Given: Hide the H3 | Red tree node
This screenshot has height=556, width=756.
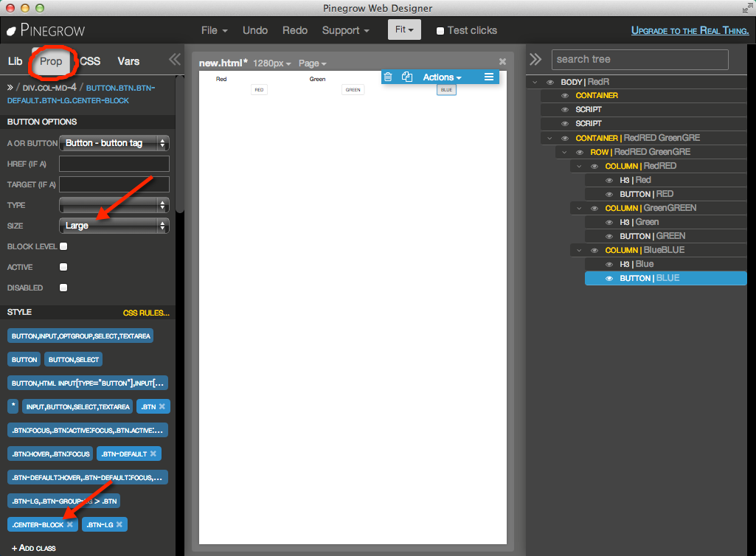Looking at the screenshot, I should pos(609,181).
